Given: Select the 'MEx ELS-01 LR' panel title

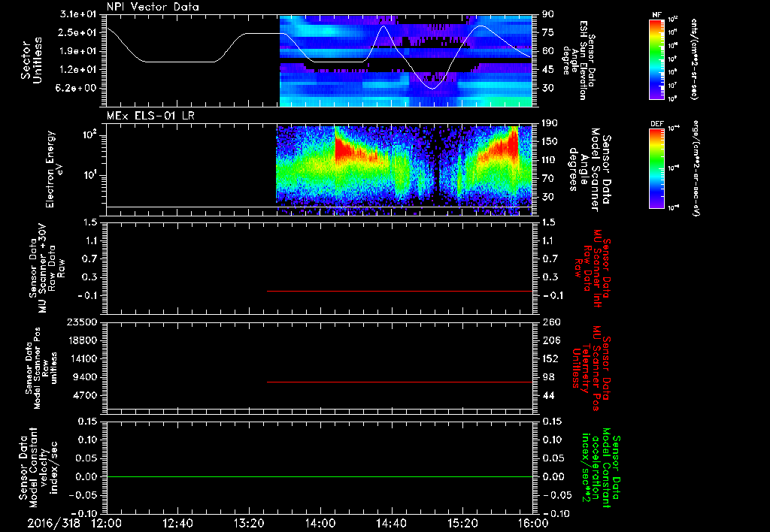Looking at the screenshot, I should coord(150,116).
